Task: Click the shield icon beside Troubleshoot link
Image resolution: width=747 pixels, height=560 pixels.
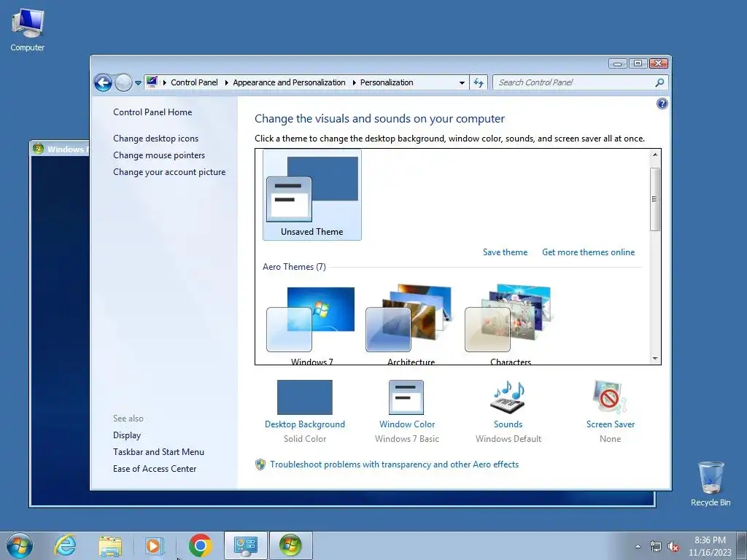Action: 260,464
